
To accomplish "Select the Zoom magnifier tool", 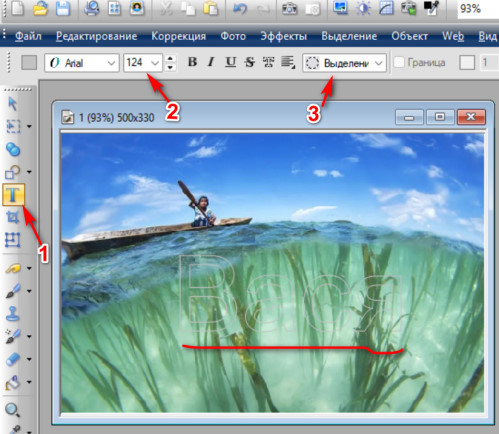I will (x=12, y=409).
